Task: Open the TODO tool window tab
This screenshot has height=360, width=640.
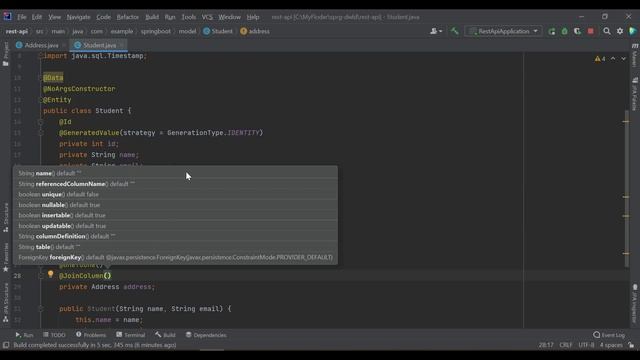Action: pos(54,335)
